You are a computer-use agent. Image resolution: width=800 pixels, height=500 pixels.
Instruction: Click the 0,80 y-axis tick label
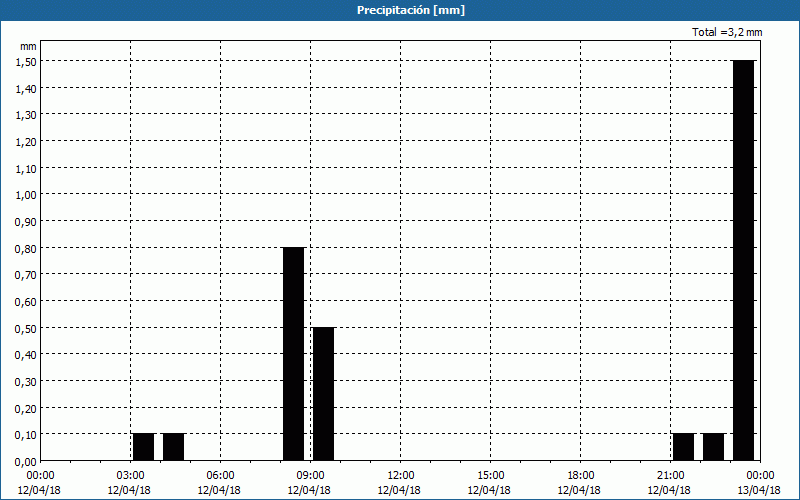tap(26, 248)
